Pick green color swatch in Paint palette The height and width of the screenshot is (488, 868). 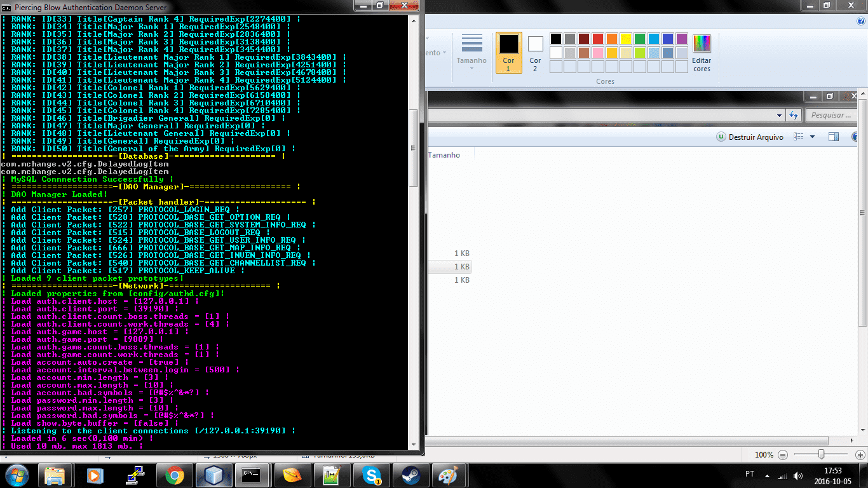click(x=640, y=39)
